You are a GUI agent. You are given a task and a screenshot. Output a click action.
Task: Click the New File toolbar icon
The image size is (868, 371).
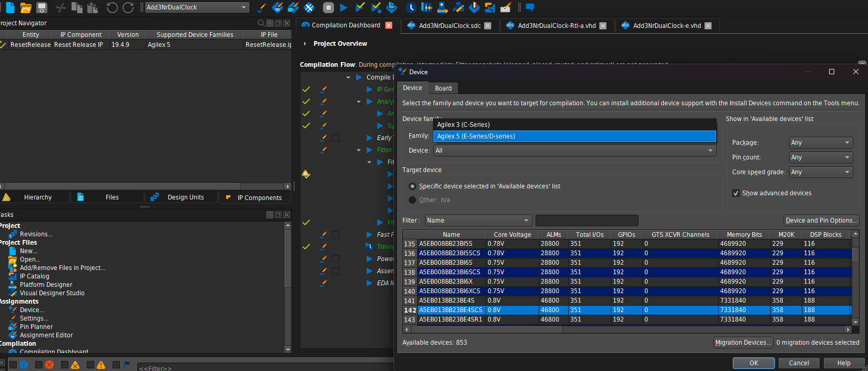pos(10,7)
